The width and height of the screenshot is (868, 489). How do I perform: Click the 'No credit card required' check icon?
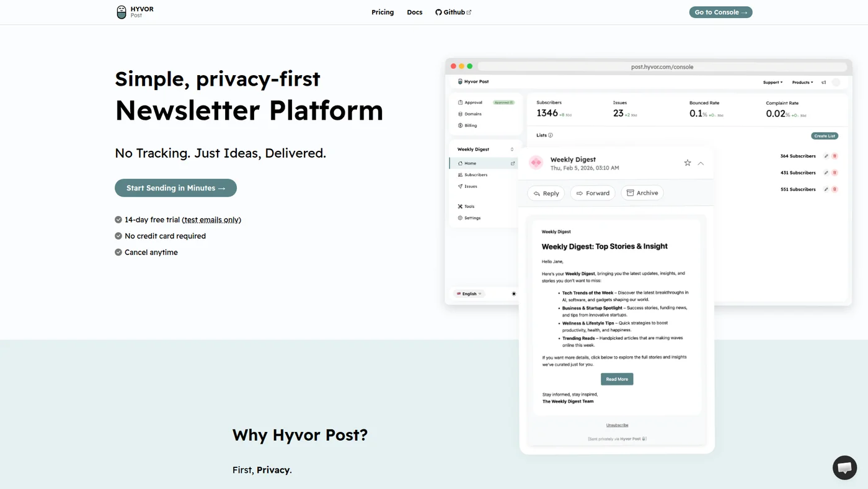[x=118, y=236]
